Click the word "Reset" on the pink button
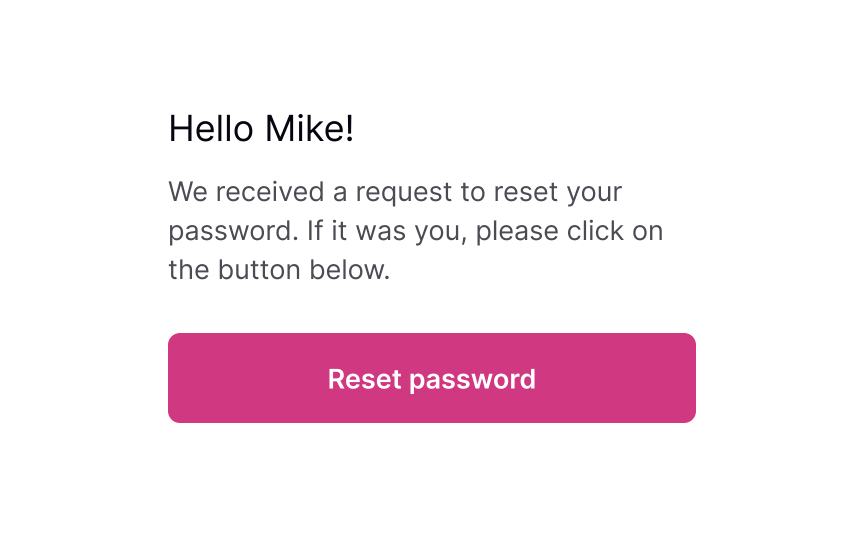The image size is (864, 540). (364, 379)
